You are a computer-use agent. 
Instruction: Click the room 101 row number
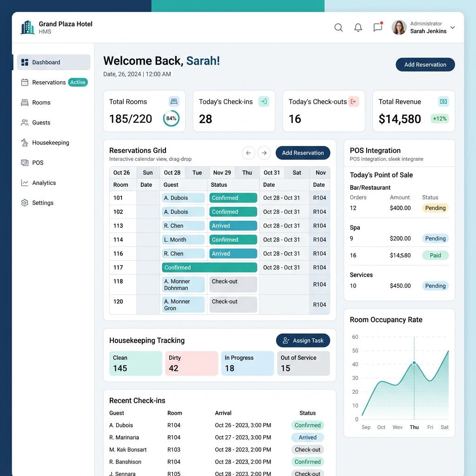point(118,198)
